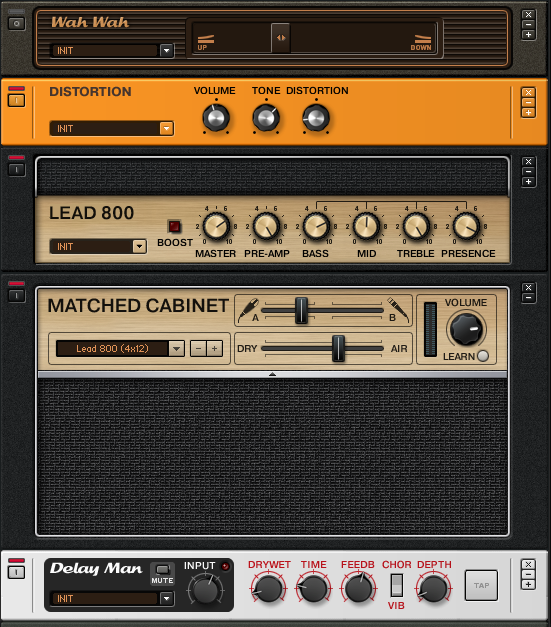Expand the Wah Wah module with plus
Image resolution: width=551 pixels, height=627 pixels.
click(528, 35)
